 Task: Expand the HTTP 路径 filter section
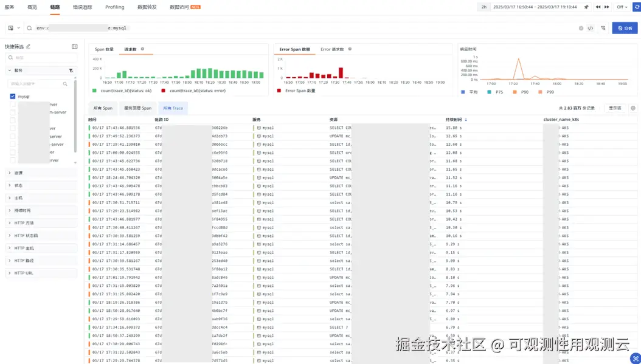[41, 261]
